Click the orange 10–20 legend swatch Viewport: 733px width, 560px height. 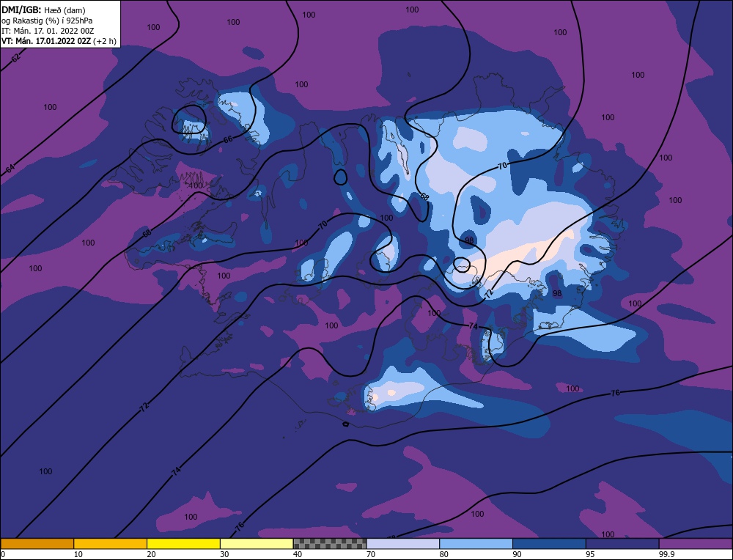[x=111, y=544]
